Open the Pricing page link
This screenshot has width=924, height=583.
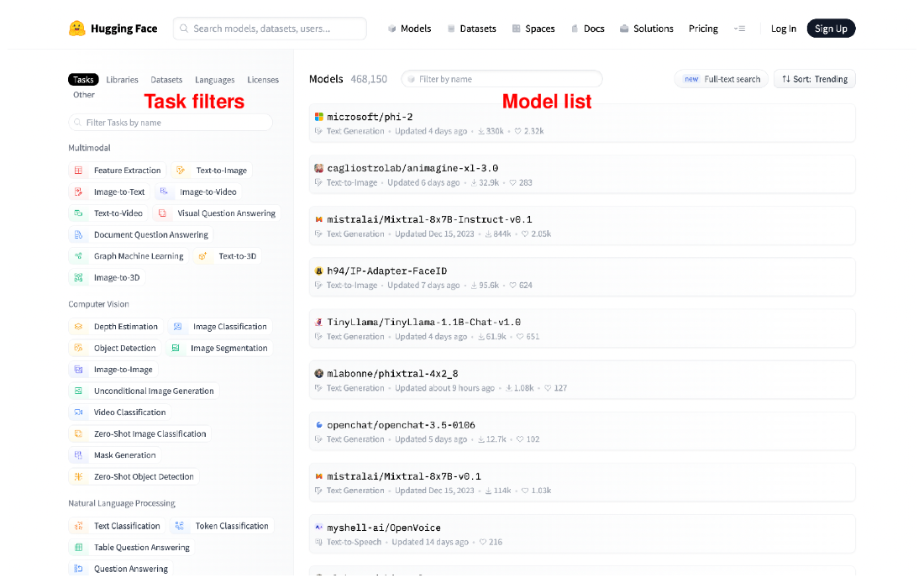point(703,29)
